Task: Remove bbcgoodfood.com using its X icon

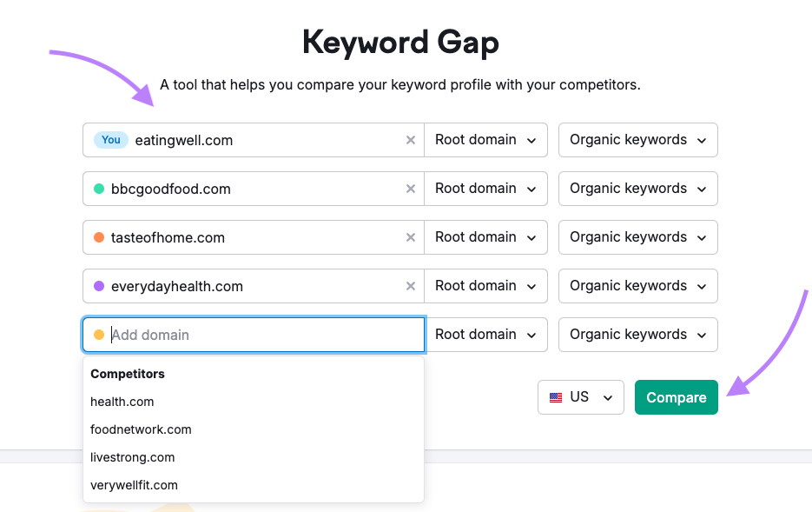Action: tap(410, 189)
